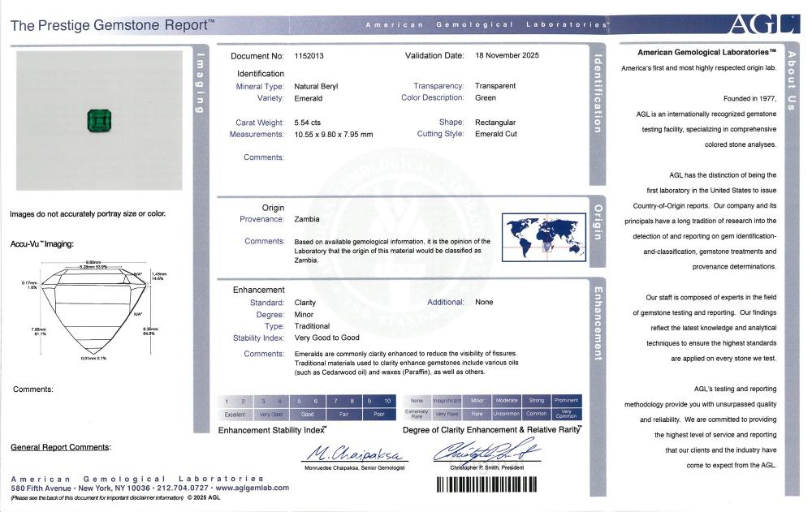Open the www.aglgemlab.com website link

[253, 488]
